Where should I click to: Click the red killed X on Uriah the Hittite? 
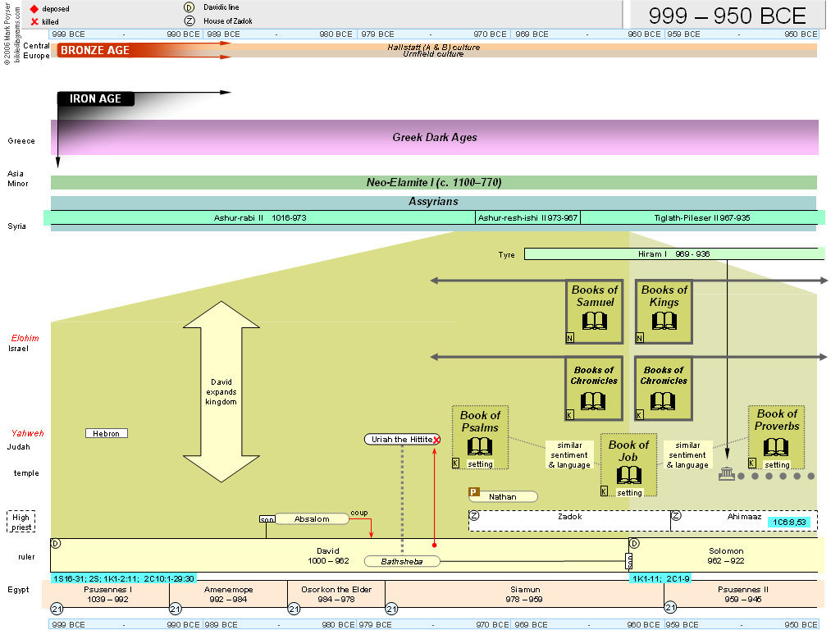pos(436,441)
